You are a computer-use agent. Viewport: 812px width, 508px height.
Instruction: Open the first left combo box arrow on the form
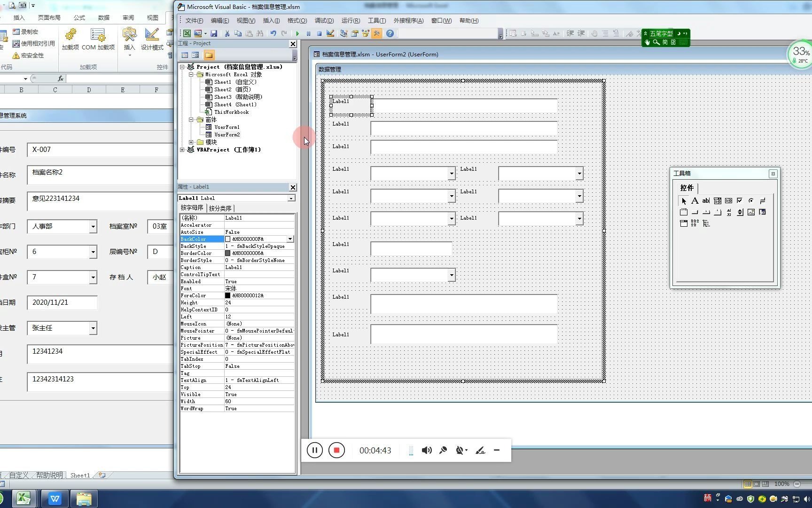(451, 174)
